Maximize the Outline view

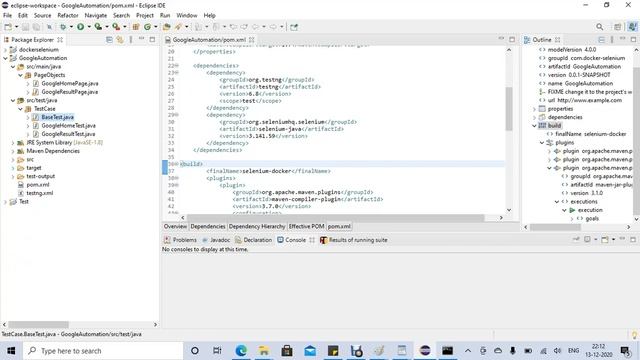633,40
